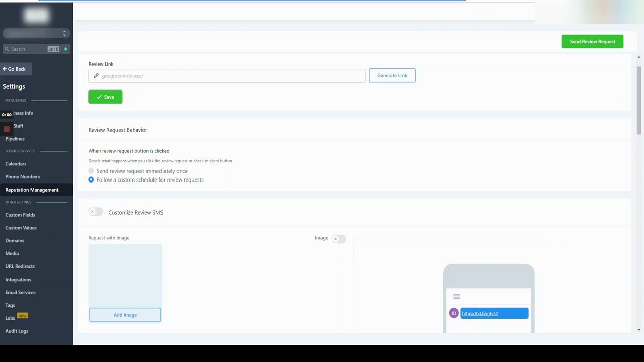Click the Add image button
This screenshot has height=362, width=644.
125,315
